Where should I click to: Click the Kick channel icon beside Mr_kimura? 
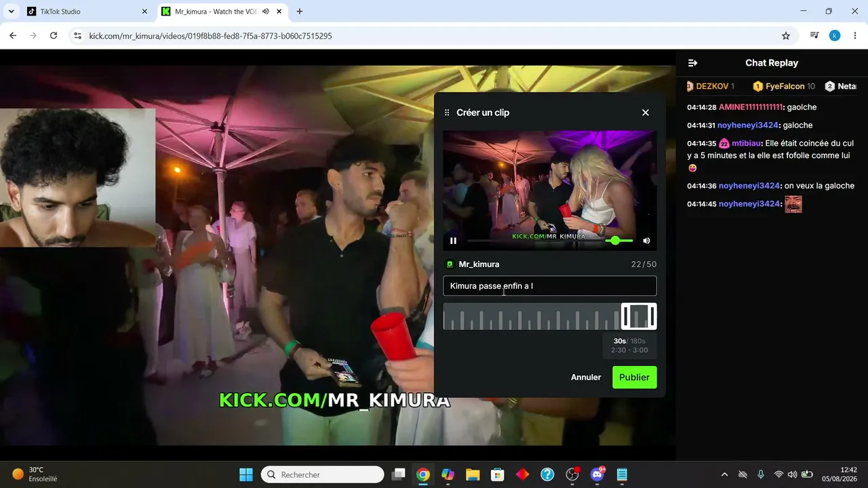tap(449, 264)
